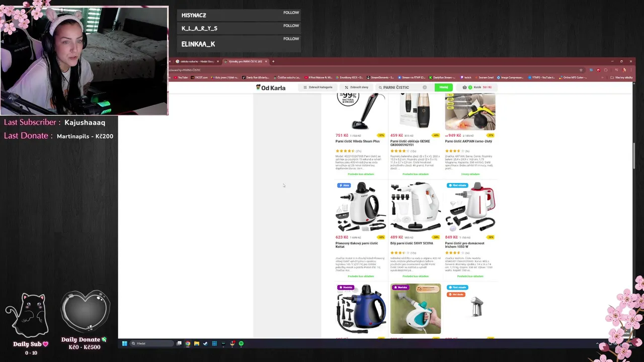Open the StreamElements bookmark

pyautogui.click(x=380, y=77)
